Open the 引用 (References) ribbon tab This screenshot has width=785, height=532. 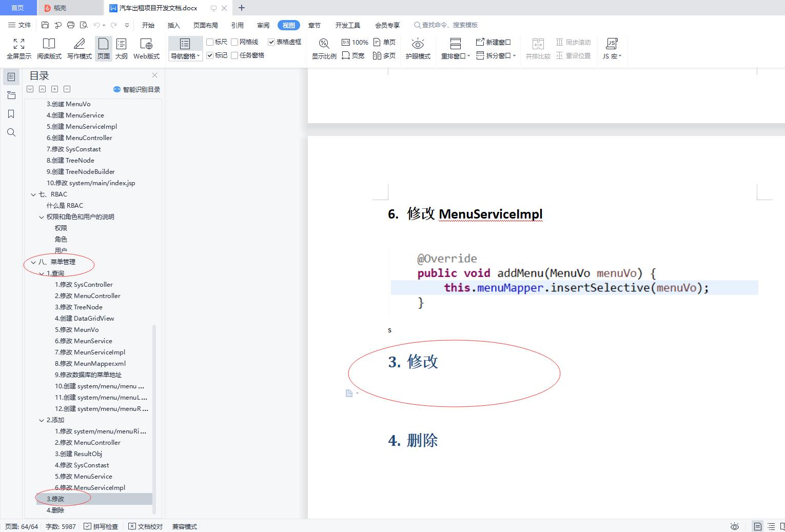pos(238,25)
